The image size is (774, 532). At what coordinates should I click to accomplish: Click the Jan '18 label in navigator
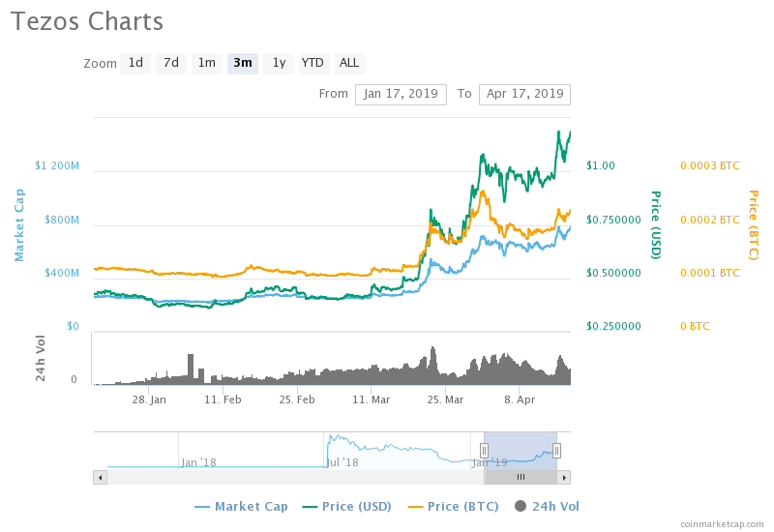click(198, 462)
